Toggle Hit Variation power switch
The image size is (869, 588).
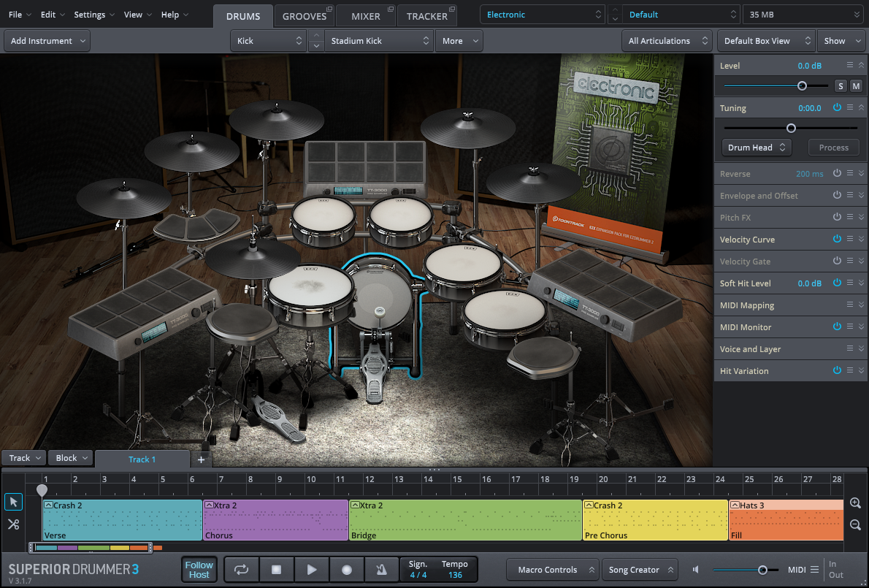point(837,371)
